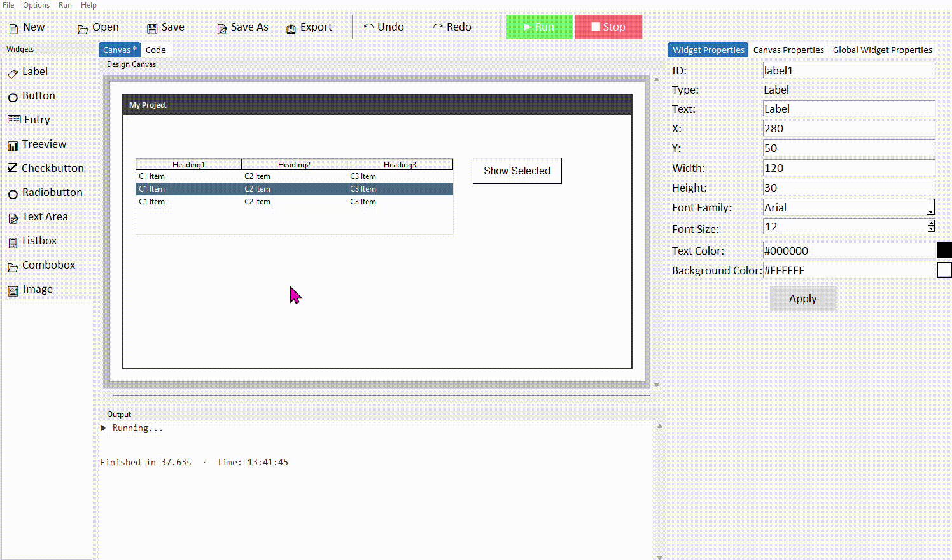Click the Apply button in Widget Properties
The width and height of the screenshot is (952, 560).
point(802,298)
